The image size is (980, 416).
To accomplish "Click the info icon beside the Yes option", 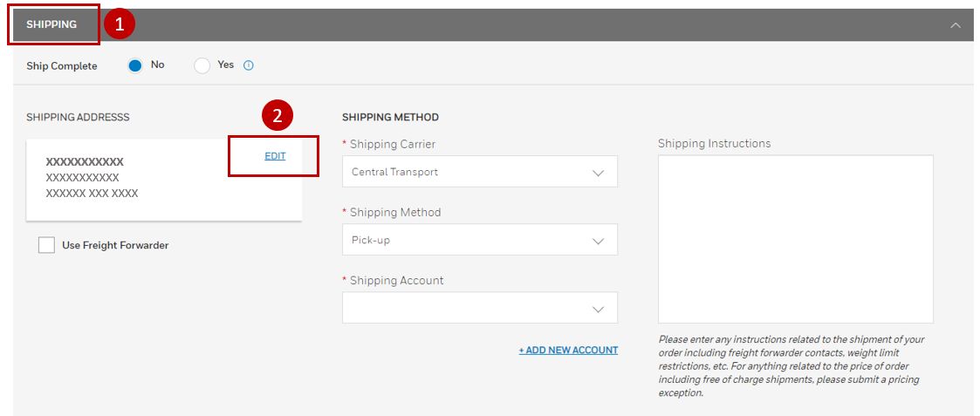I will pos(249,65).
